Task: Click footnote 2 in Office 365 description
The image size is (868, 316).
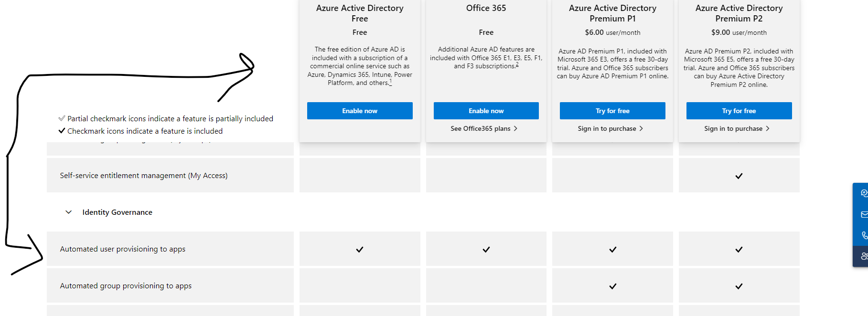Action: click(x=517, y=65)
